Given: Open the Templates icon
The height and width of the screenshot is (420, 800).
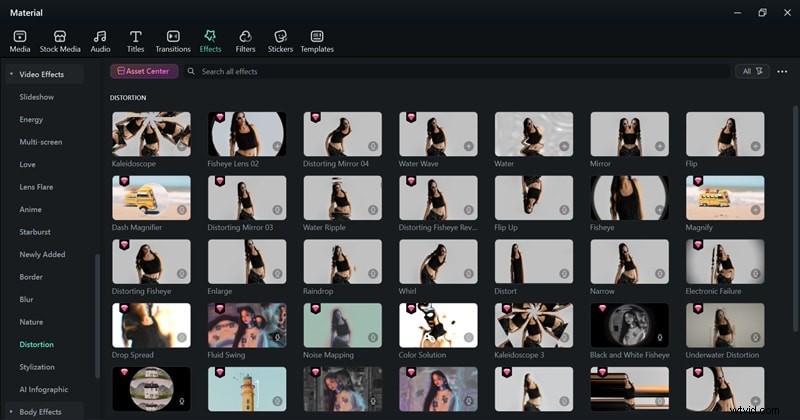Looking at the screenshot, I should coord(317,40).
